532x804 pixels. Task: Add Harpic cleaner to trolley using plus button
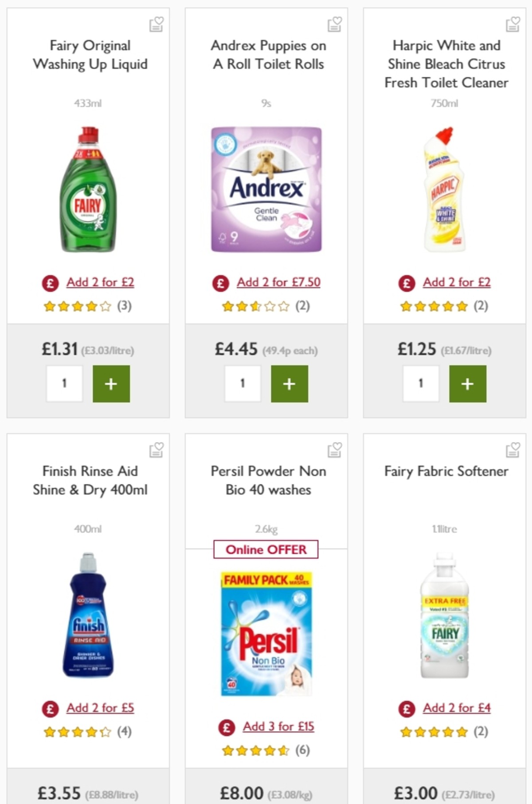click(x=467, y=384)
